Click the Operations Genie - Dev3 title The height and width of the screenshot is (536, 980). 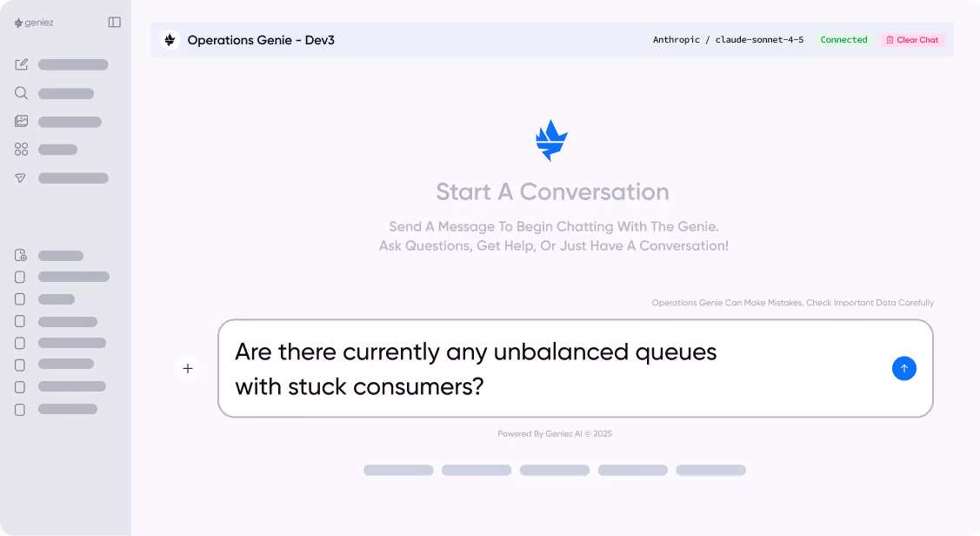pos(261,39)
